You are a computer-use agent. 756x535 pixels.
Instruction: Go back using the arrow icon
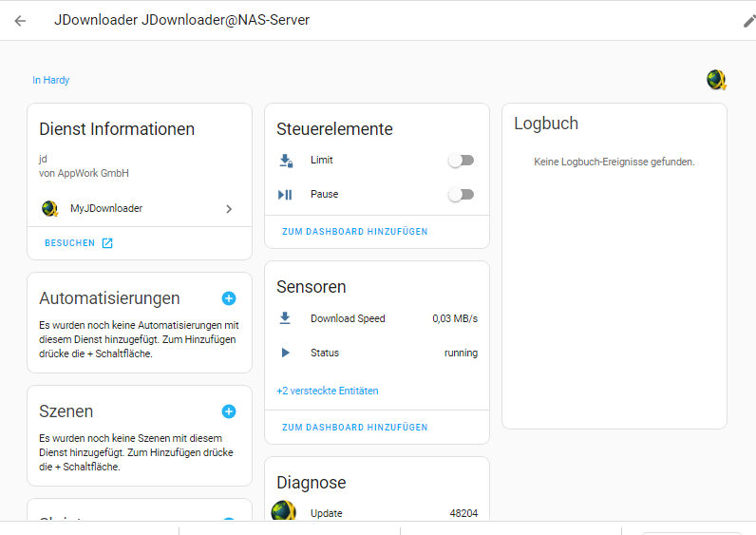click(20, 21)
